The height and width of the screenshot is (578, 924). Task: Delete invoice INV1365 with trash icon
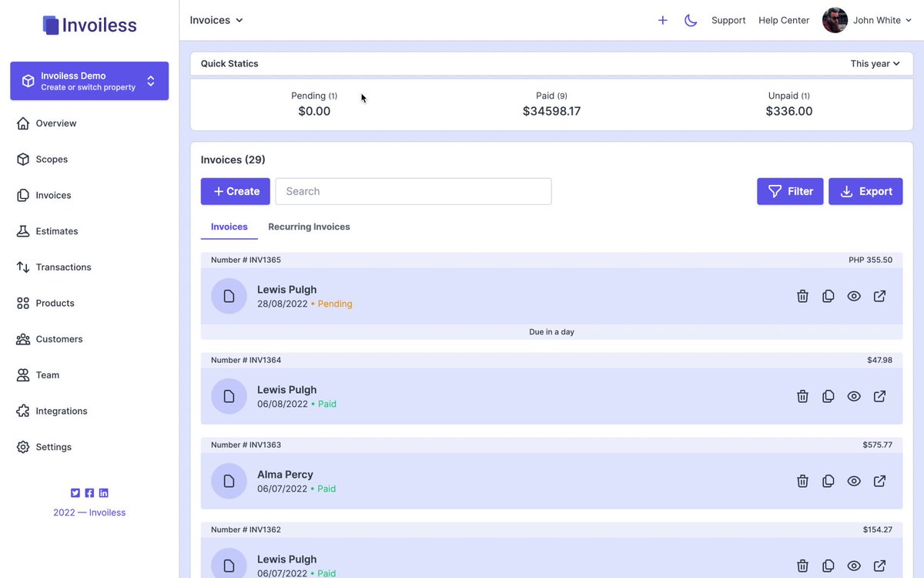pyautogui.click(x=802, y=296)
